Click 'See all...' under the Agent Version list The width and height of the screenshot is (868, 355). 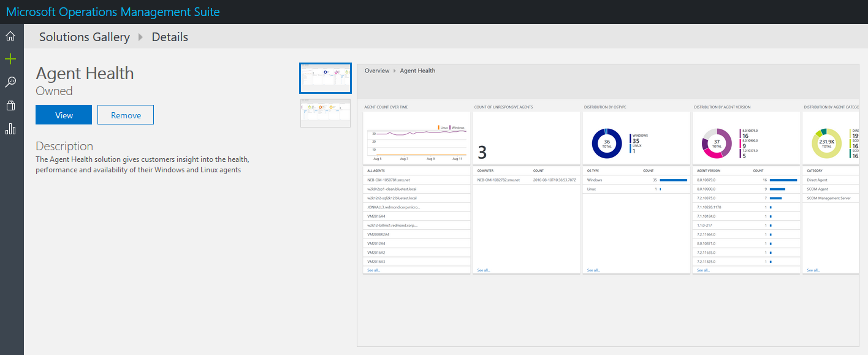tap(704, 270)
